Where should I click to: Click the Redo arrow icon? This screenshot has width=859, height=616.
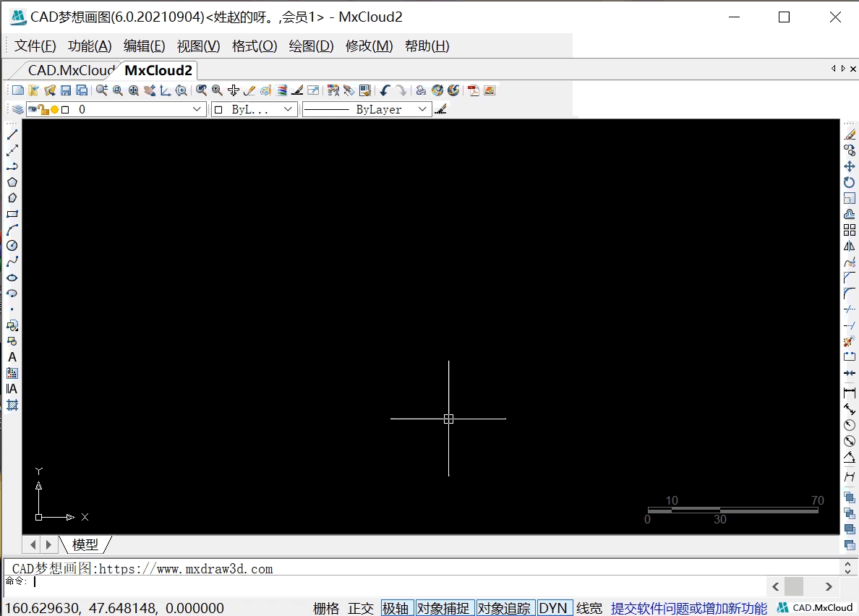(401, 90)
